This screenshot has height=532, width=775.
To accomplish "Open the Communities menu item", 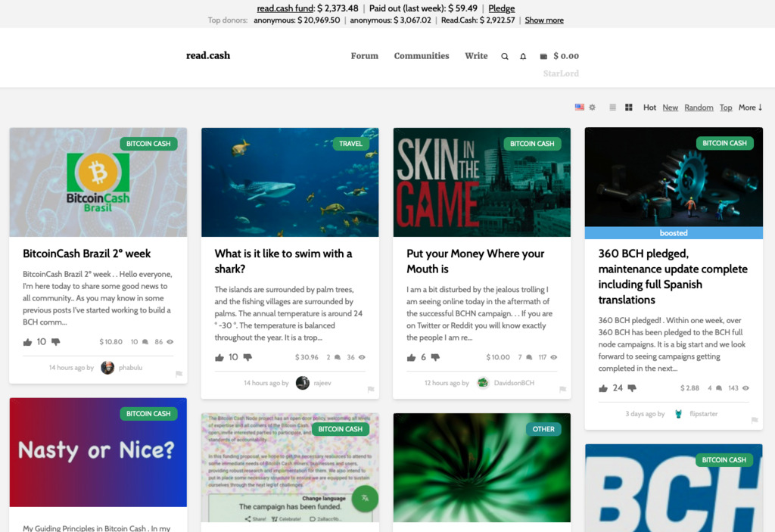I will click(x=422, y=56).
